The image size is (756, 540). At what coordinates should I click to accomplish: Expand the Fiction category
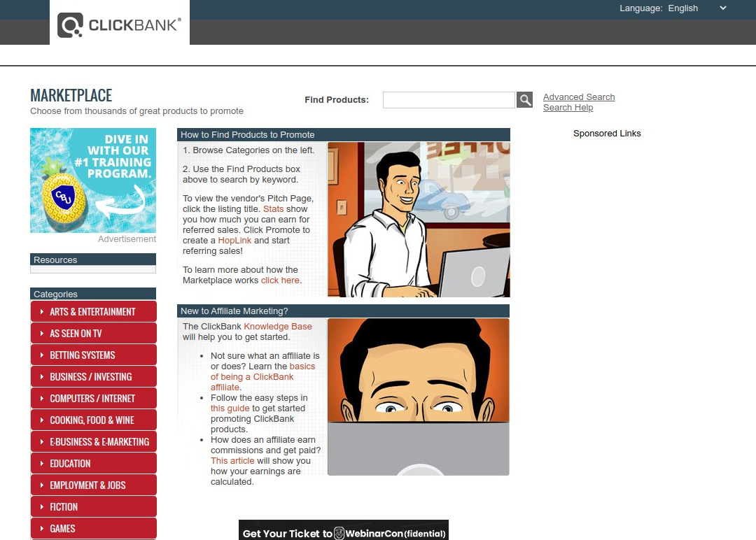click(x=94, y=506)
